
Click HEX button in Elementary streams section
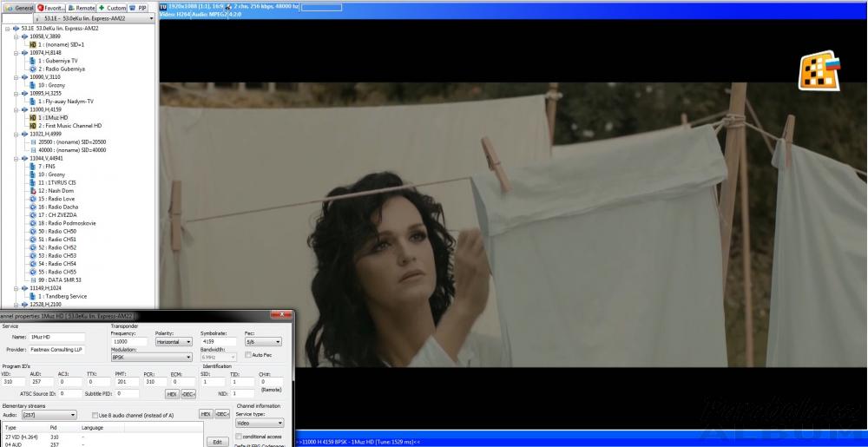click(x=206, y=414)
